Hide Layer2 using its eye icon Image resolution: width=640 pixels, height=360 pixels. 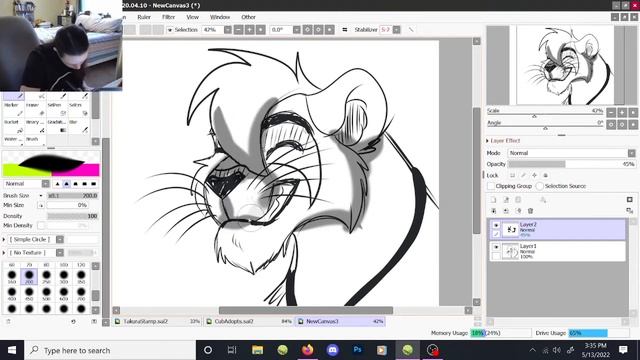pos(496,225)
